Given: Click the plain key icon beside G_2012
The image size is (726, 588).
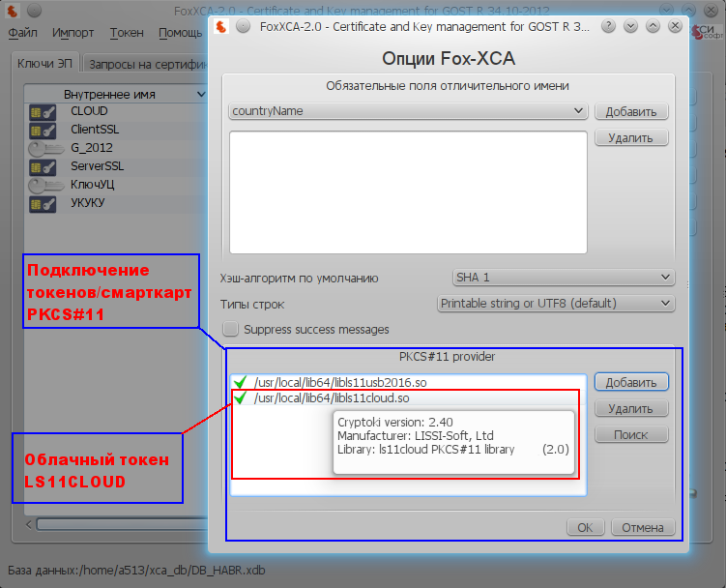Looking at the screenshot, I should pos(45,149).
